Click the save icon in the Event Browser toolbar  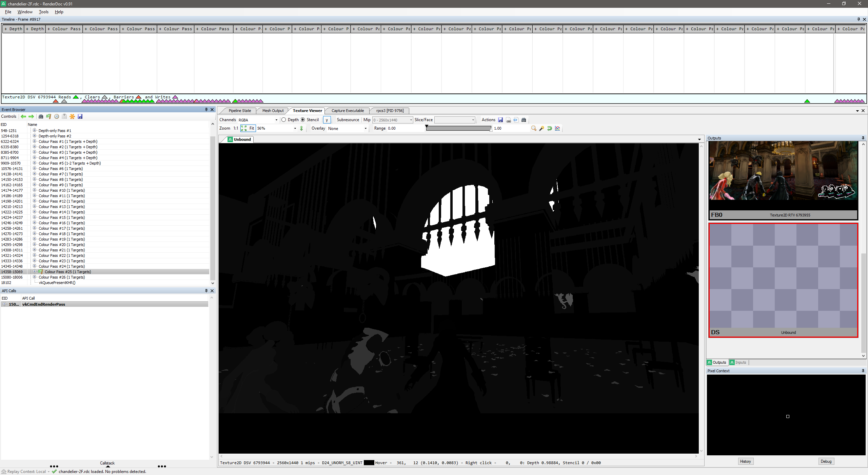pyautogui.click(x=80, y=117)
